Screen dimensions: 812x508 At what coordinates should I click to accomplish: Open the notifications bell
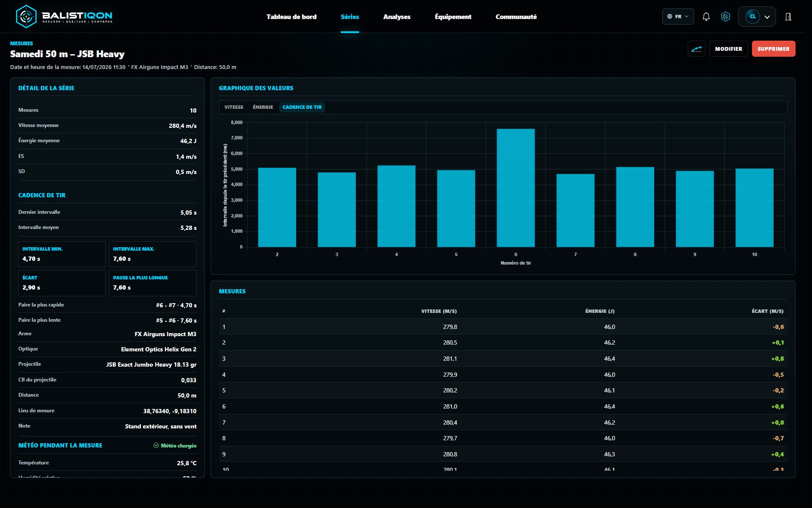[x=706, y=17]
